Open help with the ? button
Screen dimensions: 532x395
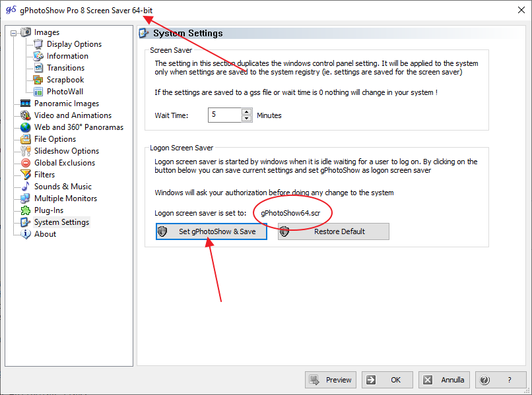coord(500,380)
